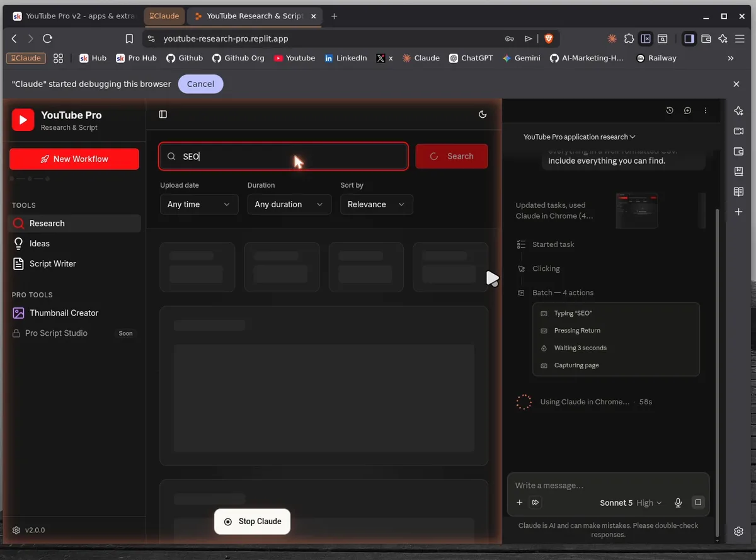Open the screenshot thumbnail in Claude chat
Image resolution: width=756 pixels, height=560 pixels.
click(637, 210)
